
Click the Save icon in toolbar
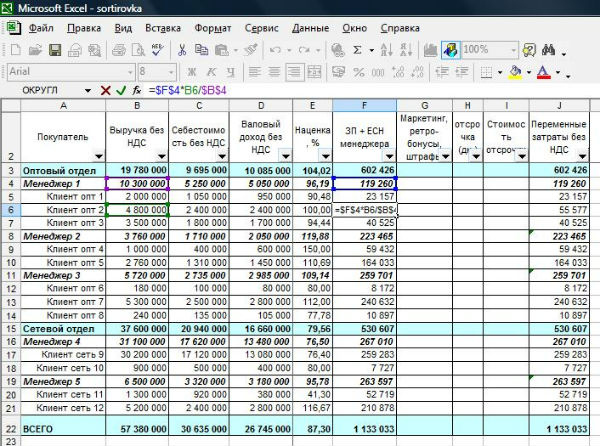point(54,49)
